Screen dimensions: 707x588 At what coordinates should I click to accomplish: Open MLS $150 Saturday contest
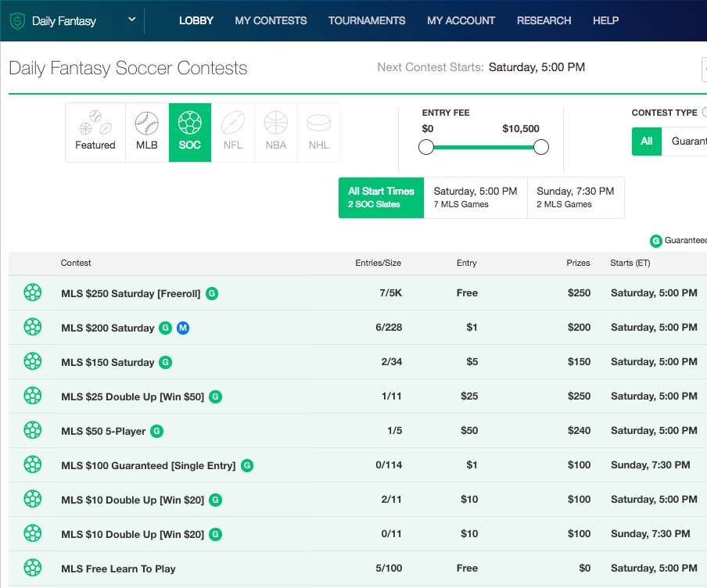[108, 362]
